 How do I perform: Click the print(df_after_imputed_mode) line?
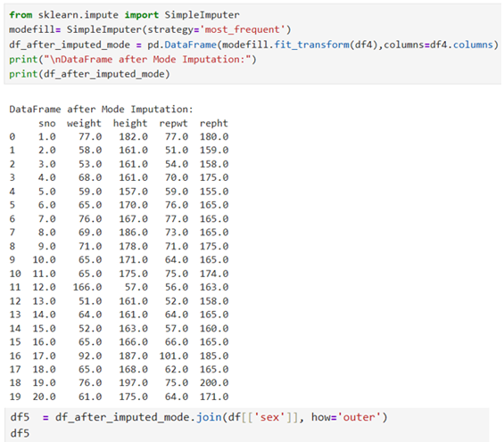(x=89, y=74)
